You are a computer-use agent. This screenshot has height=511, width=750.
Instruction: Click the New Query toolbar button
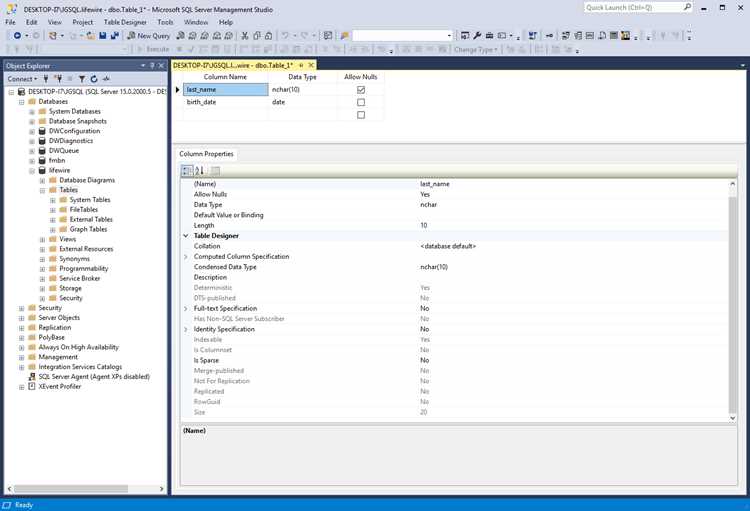point(148,35)
